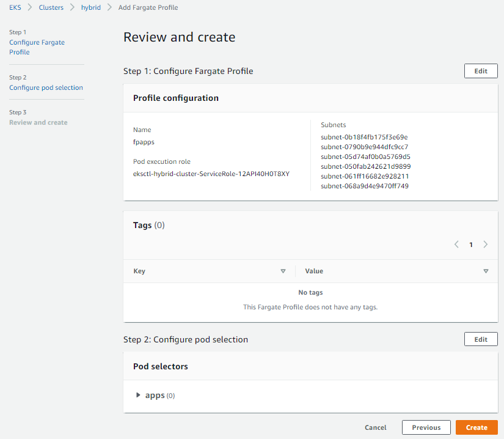Select subnet-061ff16682e928211
This screenshot has height=439, width=504.
(x=365, y=176)
